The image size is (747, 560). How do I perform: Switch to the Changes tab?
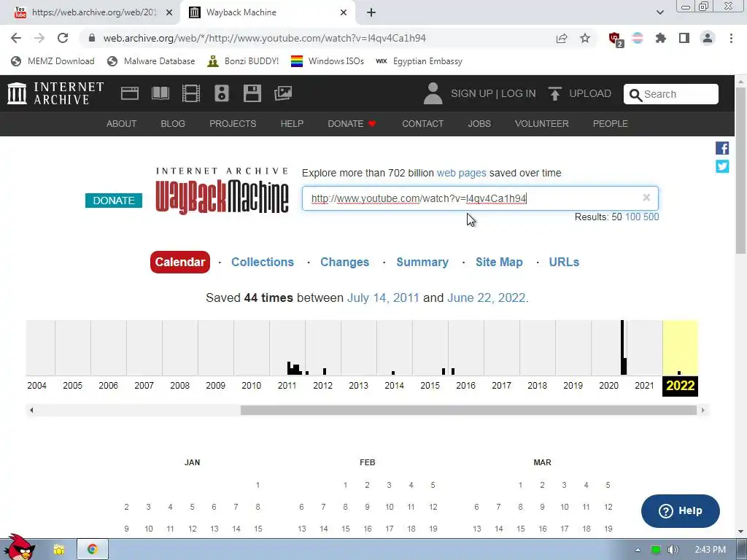click(344, 262)
